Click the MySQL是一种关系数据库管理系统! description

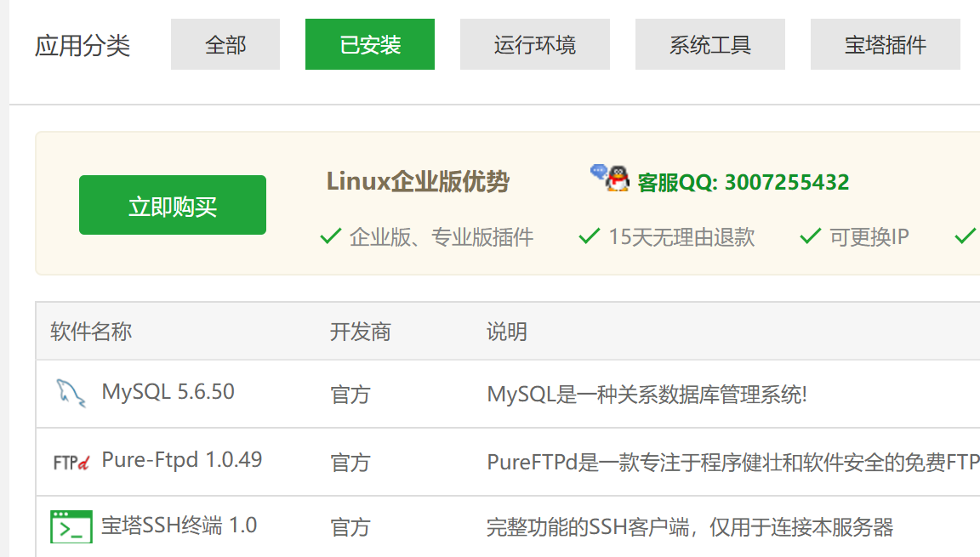[x=647, y=395]
